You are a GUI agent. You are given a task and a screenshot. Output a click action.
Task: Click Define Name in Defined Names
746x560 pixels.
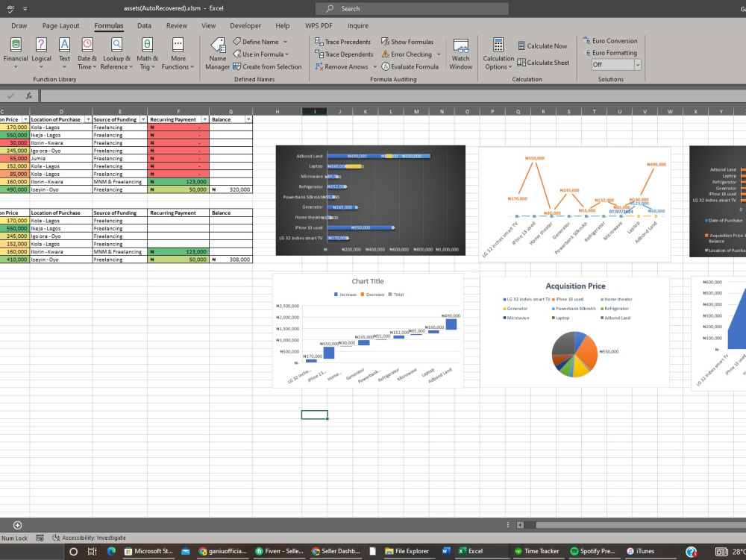256,42
